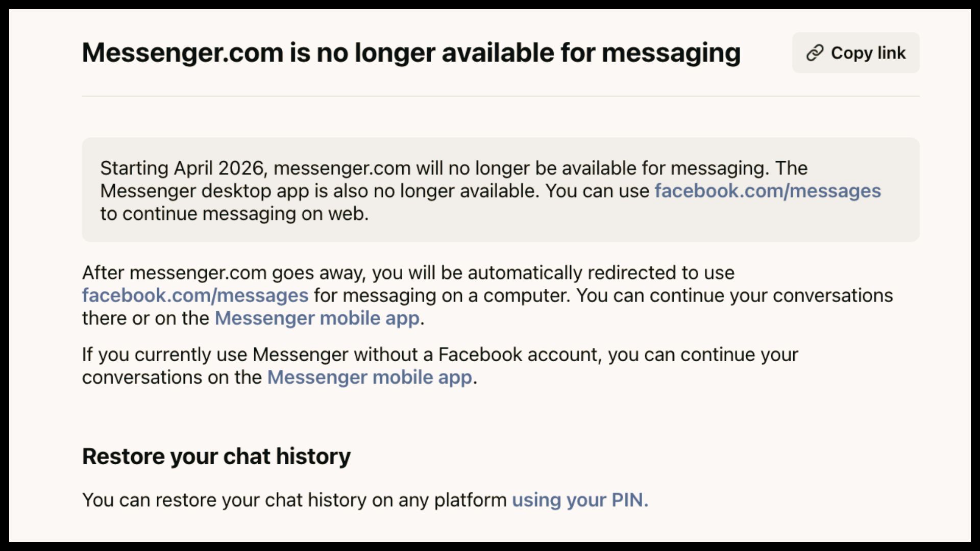Click the "Restore your chat history" heading

coord(216,456)
